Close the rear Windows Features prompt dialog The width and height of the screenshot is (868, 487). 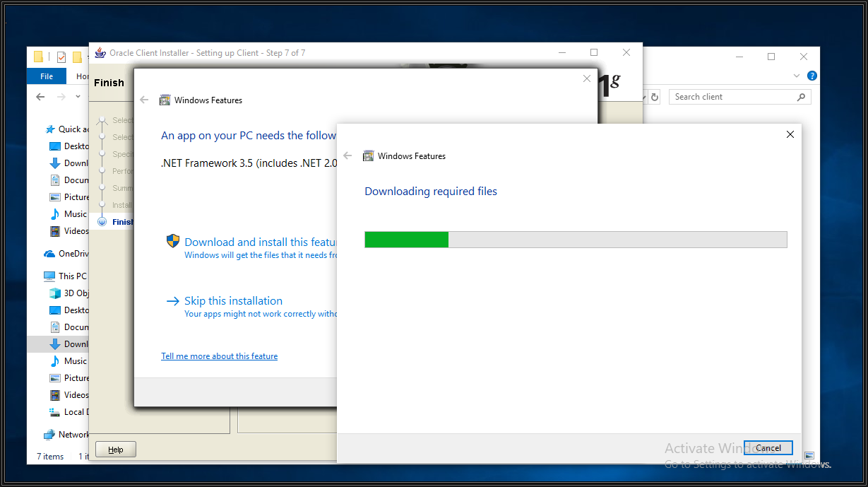586,78
